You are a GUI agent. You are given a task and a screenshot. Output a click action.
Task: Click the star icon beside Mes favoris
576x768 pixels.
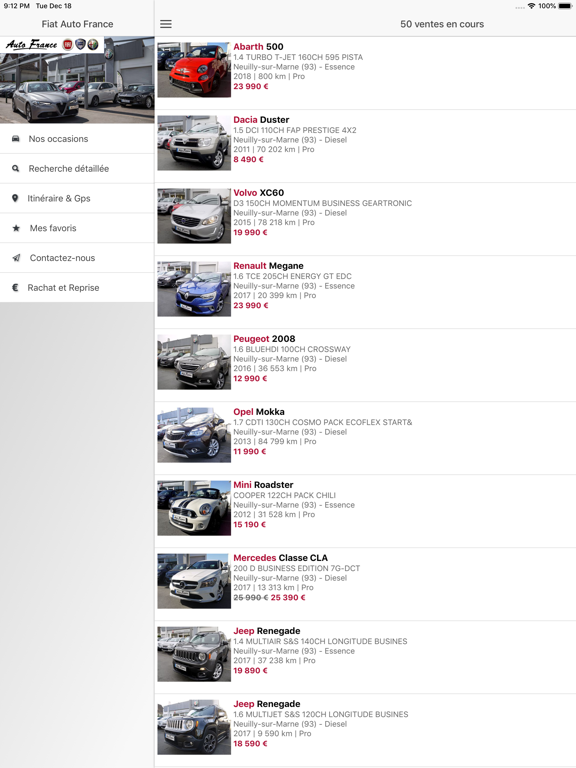[16, 228]
